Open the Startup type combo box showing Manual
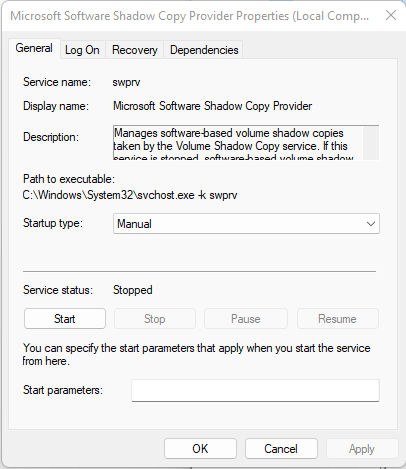Viewport: 406px width, 469px height. [x=246, y=224]
